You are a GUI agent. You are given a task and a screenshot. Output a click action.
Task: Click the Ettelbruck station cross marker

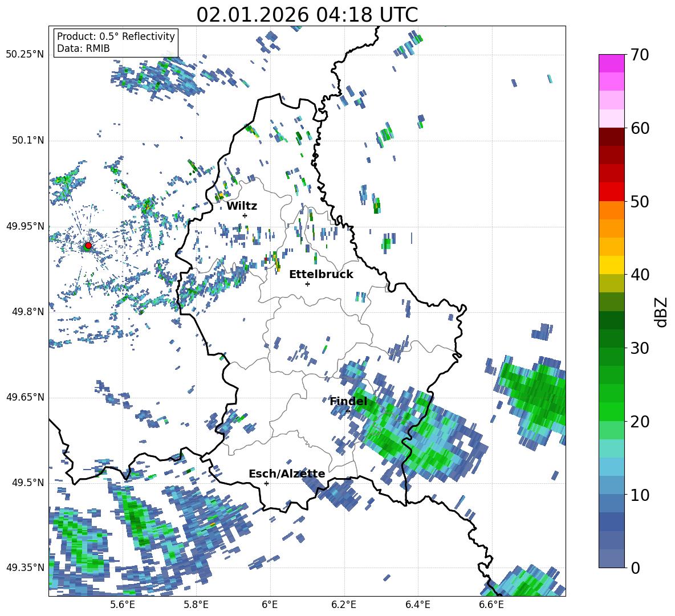307,284
